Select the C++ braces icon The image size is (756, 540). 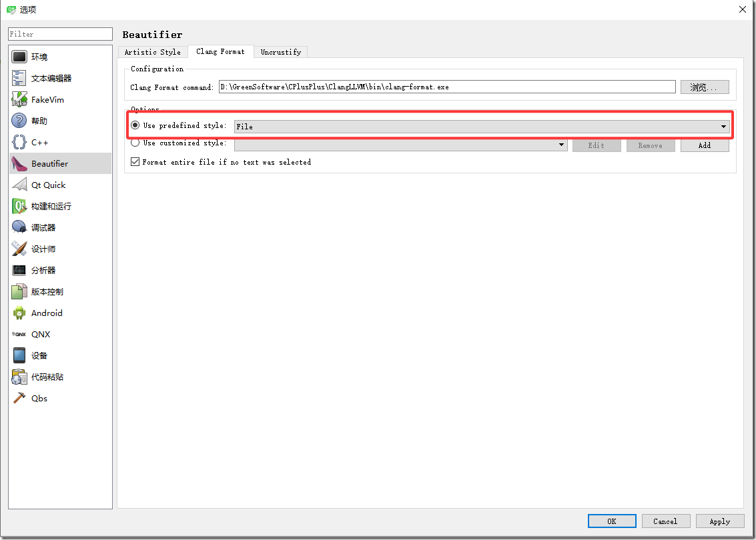tap(19, 142)
